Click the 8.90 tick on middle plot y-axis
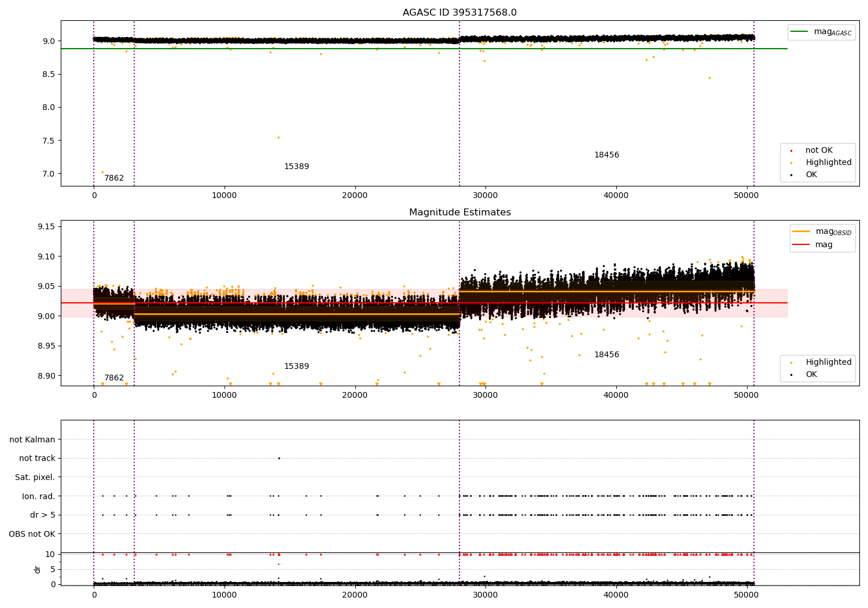The image size is (868, 608). [x=45, y=376]
